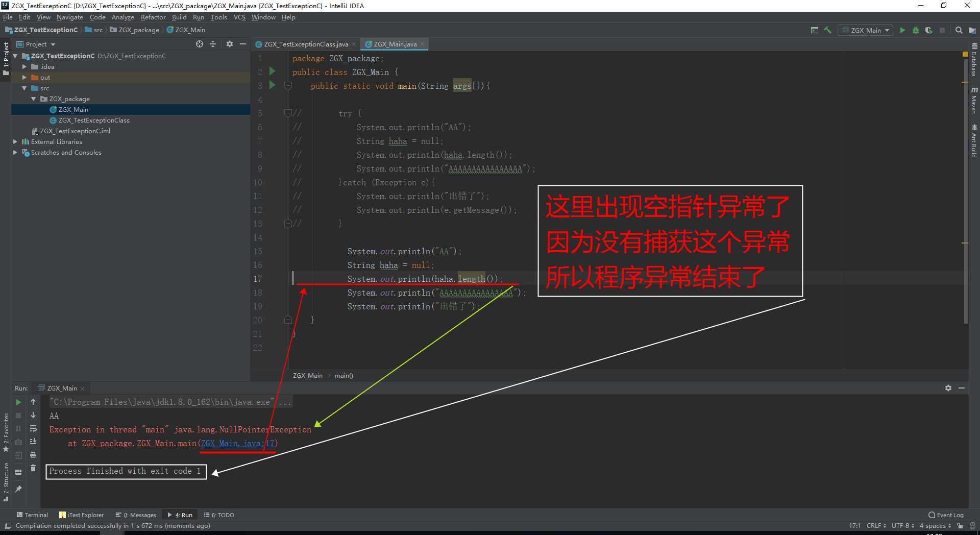Open the Structure side tab
This screenshot has width=980, height=535.
[6, 482]
